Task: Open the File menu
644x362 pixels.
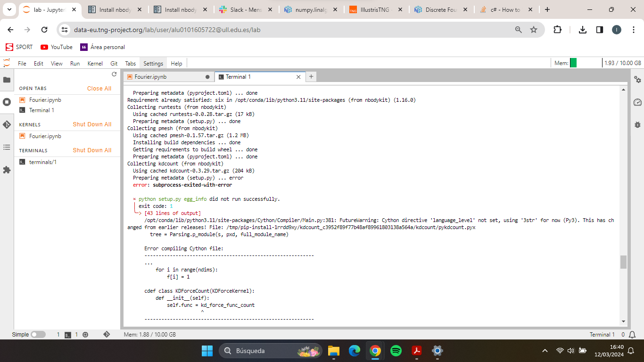Action: pyautogui.click(x=22, y=63)
